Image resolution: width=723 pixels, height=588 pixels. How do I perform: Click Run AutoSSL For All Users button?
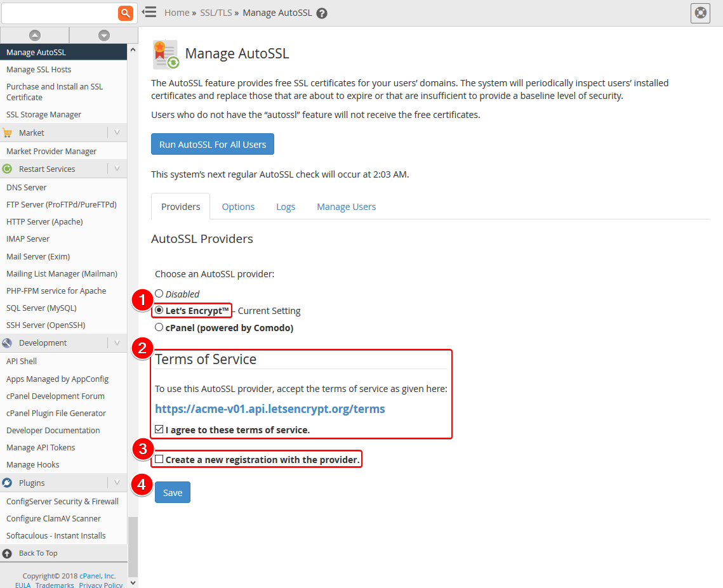pyautogui.click(x=213, y=144)
